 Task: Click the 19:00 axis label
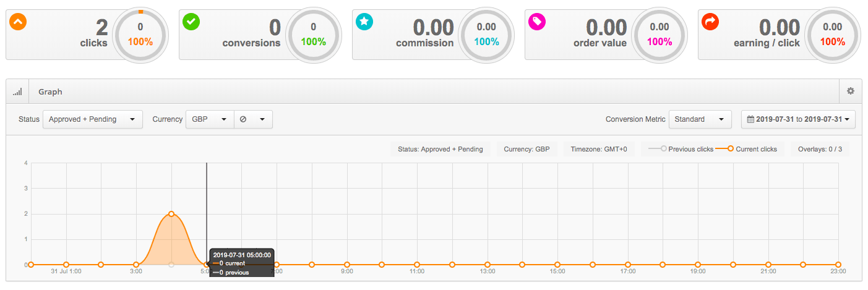click(x=698, y=271)
